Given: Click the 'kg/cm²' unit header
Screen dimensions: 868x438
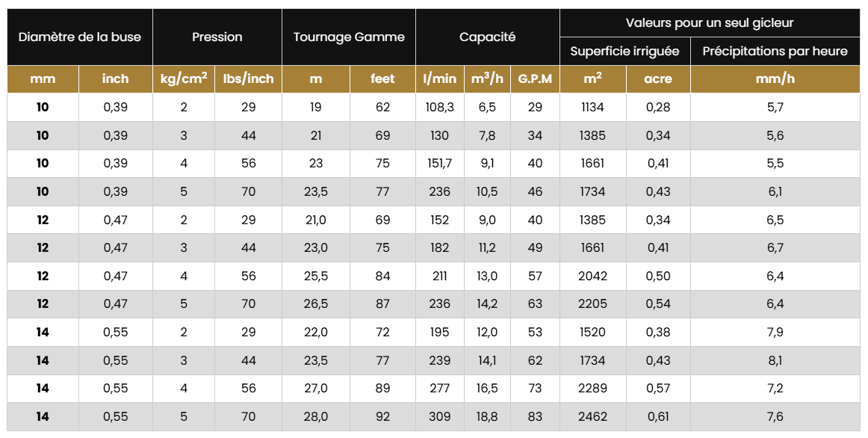Looking at the screenshot, I should click(184, 78).
